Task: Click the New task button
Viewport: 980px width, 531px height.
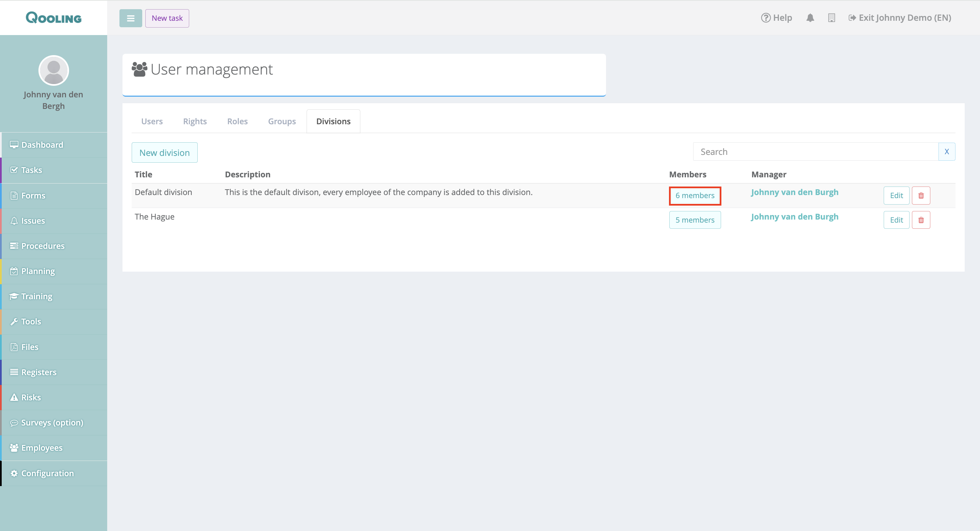Action: (x=167, y=18)
